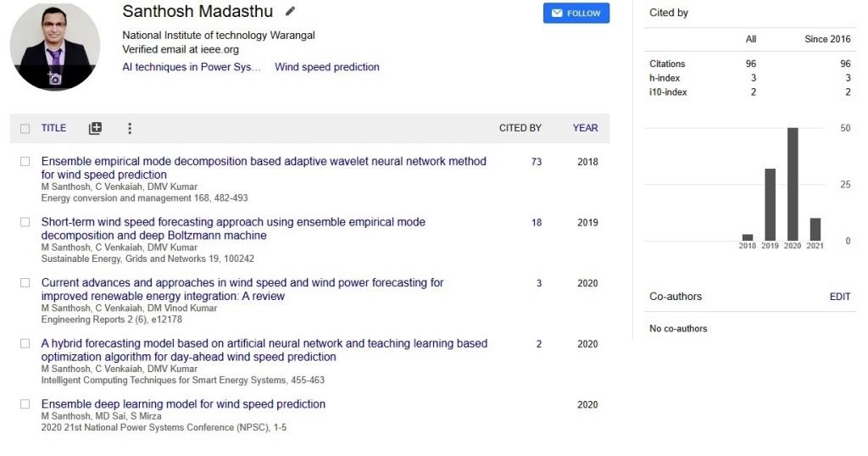Open the Current advances and approaches review paper

(242, 289)
